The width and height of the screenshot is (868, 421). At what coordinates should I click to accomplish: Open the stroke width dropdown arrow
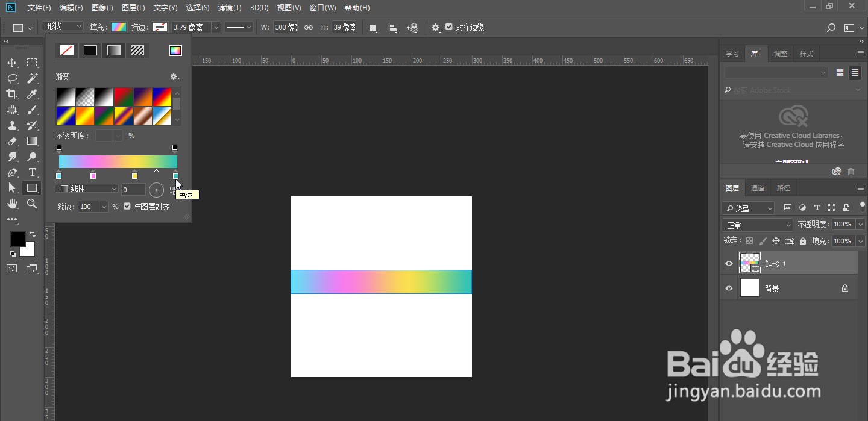click(x=216, y=27)
